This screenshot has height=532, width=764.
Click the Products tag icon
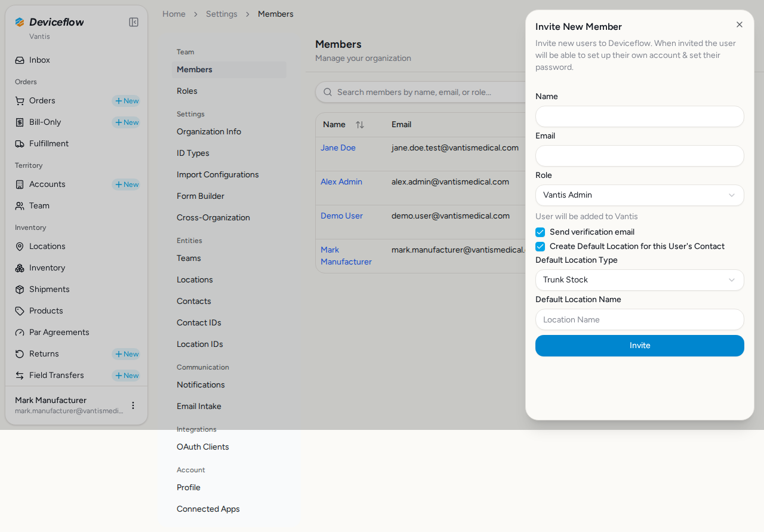[x=20, y=311]
